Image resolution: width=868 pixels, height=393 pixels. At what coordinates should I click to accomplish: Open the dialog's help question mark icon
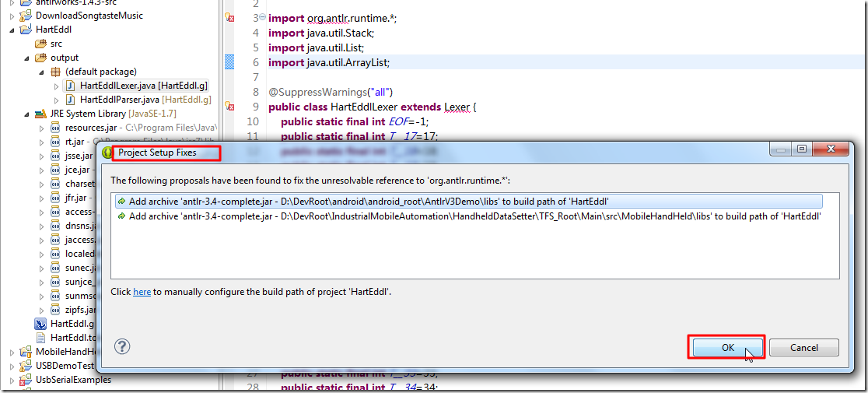click(x=122, y=346)
